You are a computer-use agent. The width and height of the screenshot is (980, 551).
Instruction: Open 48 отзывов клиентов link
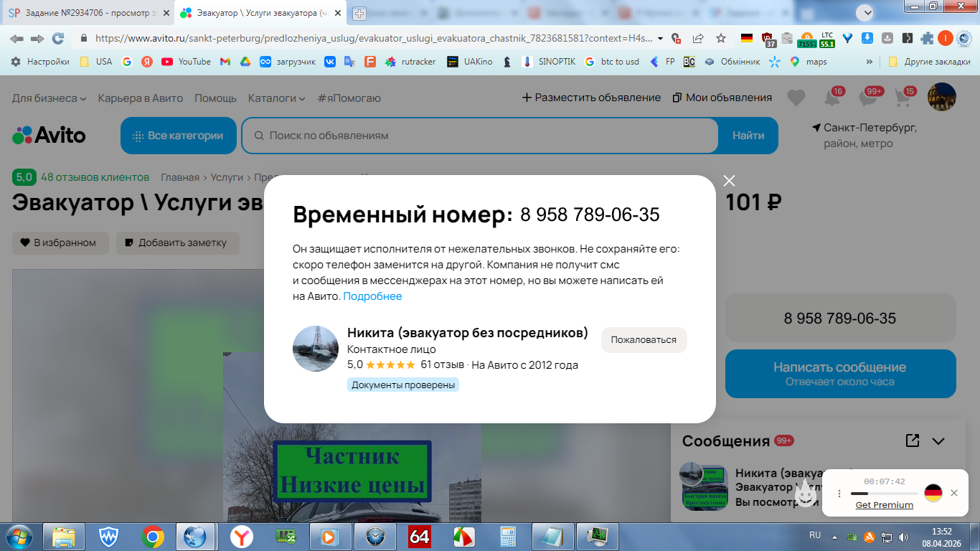(95, 177)
